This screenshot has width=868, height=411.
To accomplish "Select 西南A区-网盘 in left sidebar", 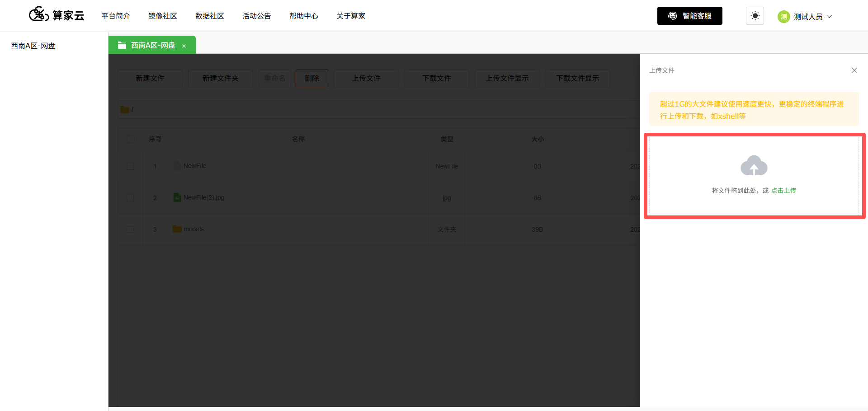I will click(x=33, y=46).
